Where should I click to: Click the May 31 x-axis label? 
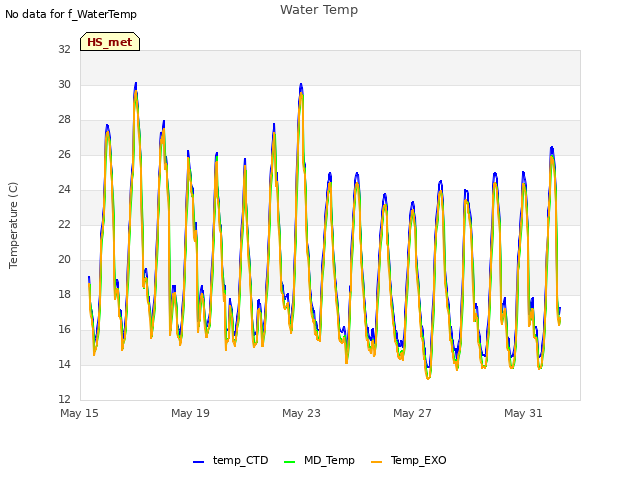[523, 413]
